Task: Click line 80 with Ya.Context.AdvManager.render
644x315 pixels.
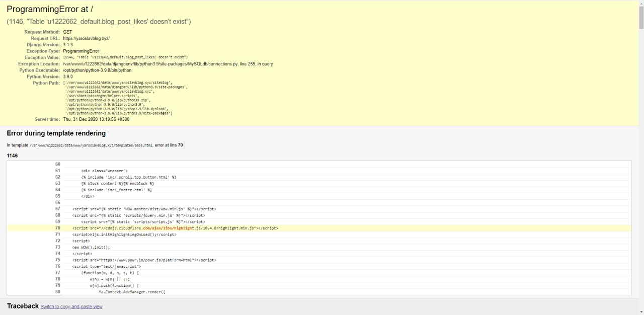Action: 132,292
